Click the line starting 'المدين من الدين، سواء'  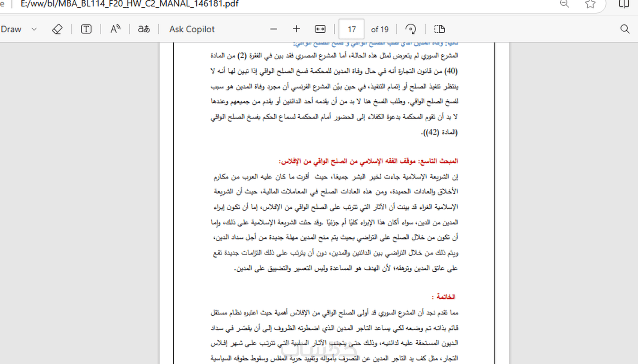point(334,223)
